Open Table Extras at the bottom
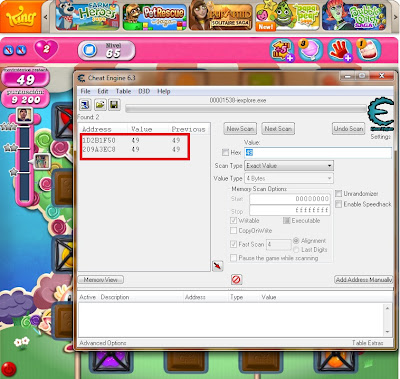 click(x=368, y=343)
